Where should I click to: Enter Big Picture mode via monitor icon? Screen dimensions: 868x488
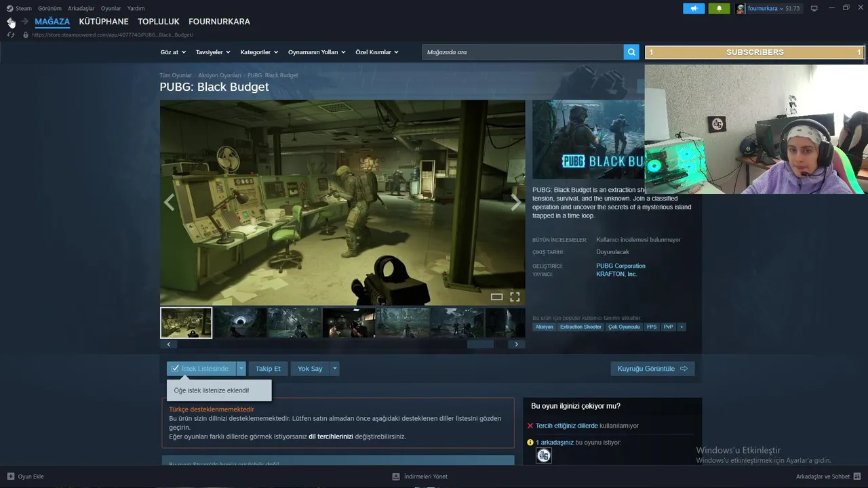click(814, 8)
